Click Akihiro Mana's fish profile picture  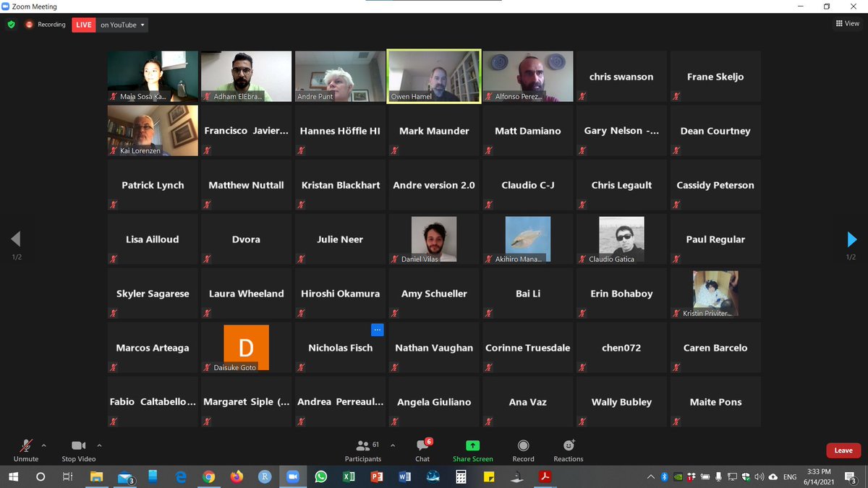coord(527,239)
